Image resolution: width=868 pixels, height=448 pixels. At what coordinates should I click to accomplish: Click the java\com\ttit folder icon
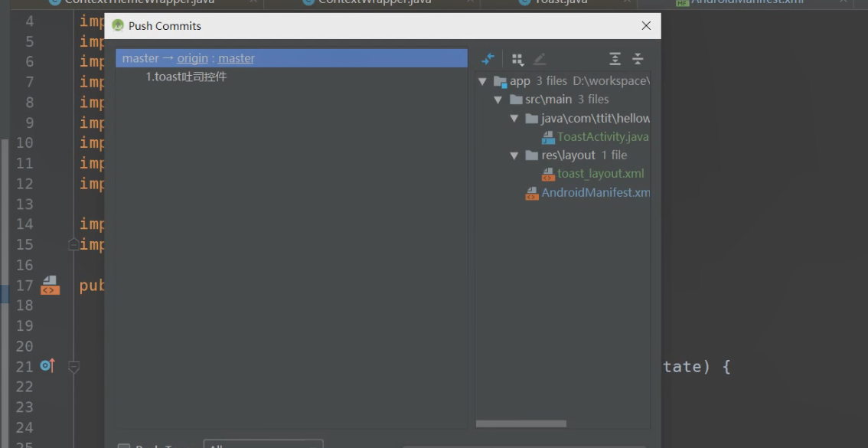pyautogui.click(x=532, y=119)
